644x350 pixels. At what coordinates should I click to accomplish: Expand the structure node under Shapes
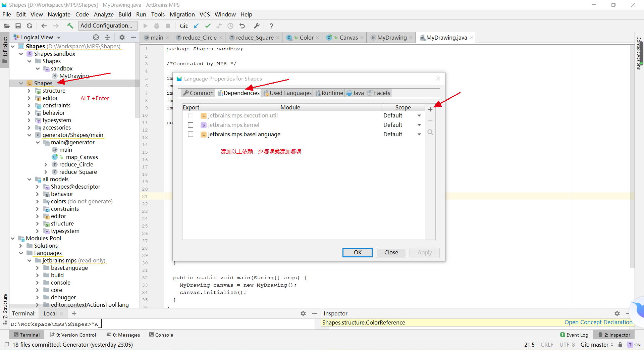(30, 91)
